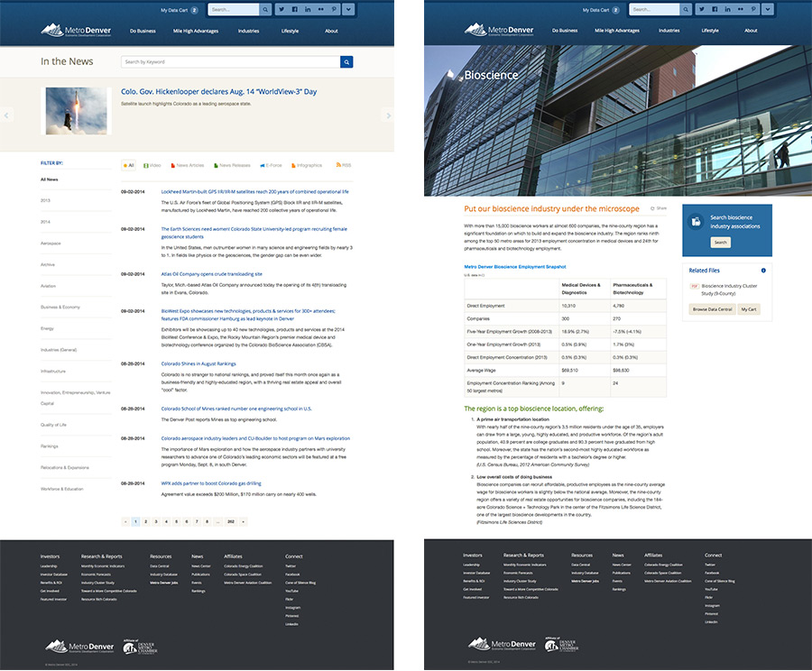Go to next page of news results

pos(243,521)
